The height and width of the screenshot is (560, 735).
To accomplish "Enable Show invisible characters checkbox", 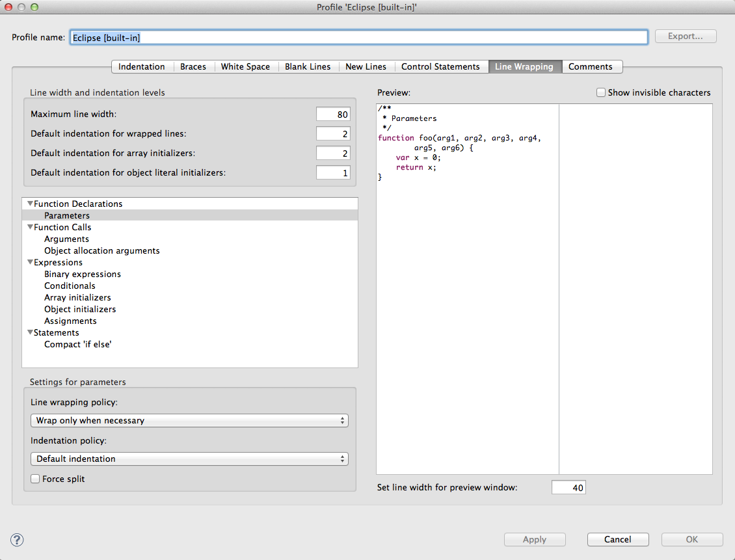I will coord(601,93).
